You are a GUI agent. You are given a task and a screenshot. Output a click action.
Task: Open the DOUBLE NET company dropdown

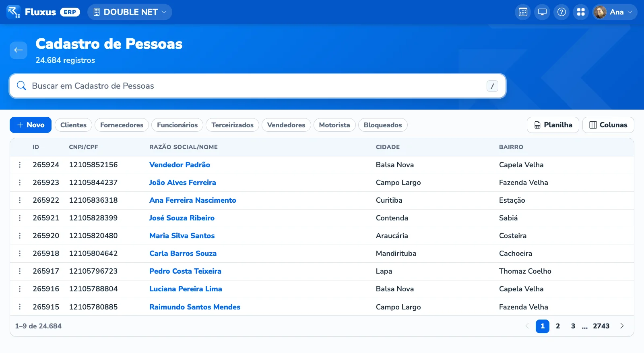point(130,12)
